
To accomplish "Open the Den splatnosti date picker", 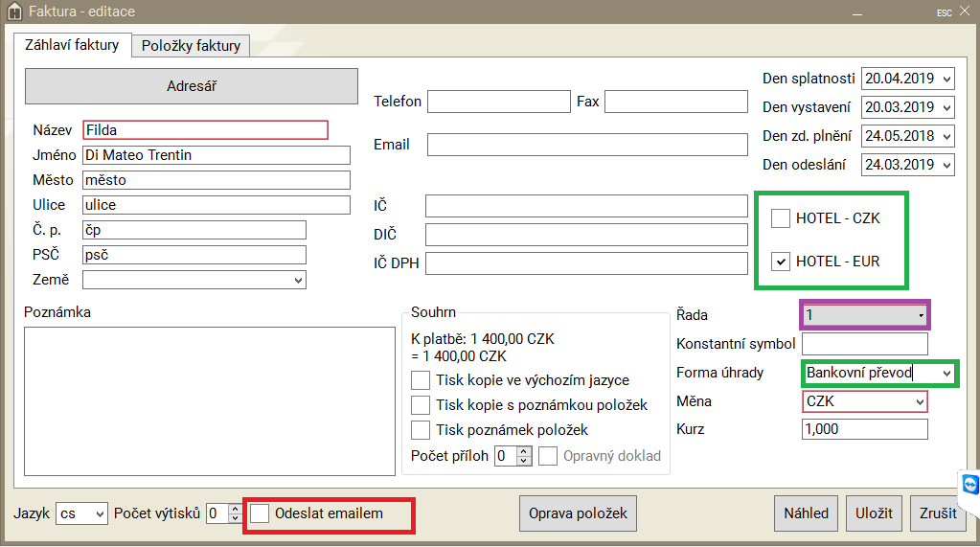I will pyautogui.click(x=946, y=79).
